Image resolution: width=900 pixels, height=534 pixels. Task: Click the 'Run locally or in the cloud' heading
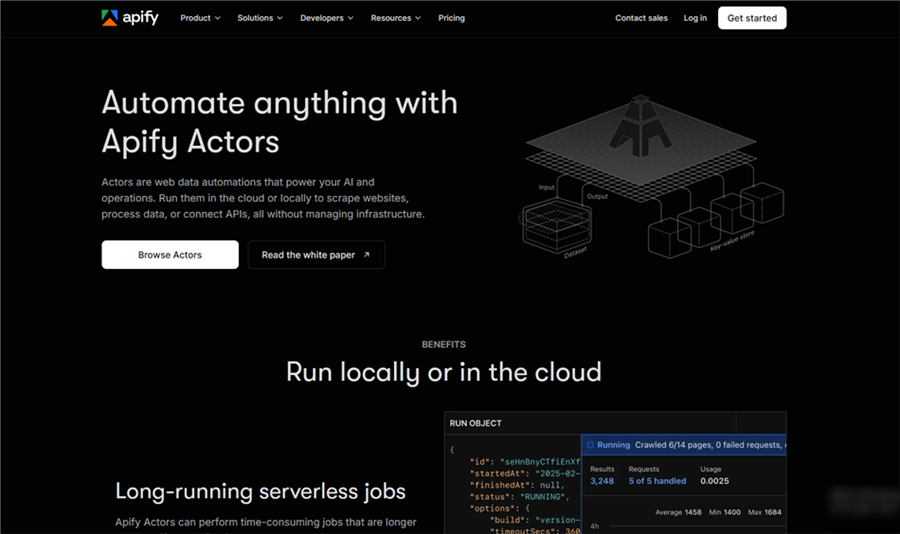(444, 372)
